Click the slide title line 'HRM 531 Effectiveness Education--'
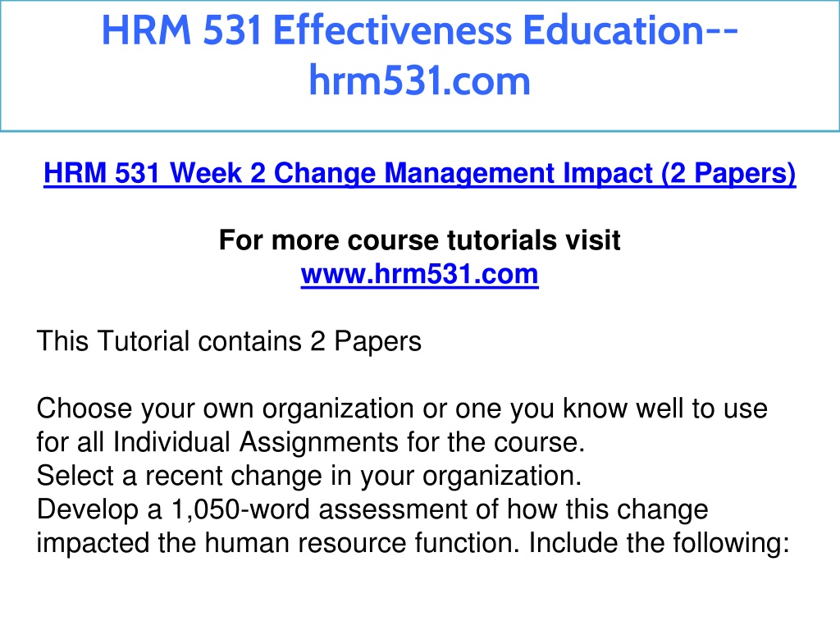840x630 pixels. pos(420,30)
